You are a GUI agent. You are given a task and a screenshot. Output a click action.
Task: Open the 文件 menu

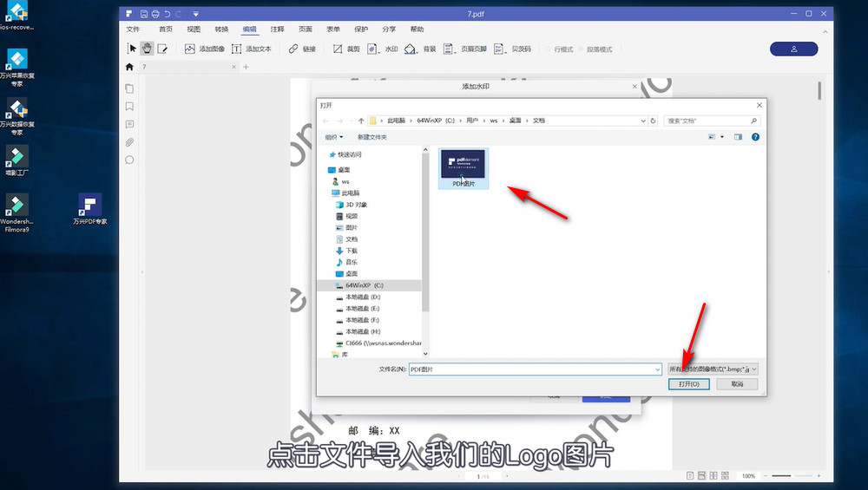point(133,29)
